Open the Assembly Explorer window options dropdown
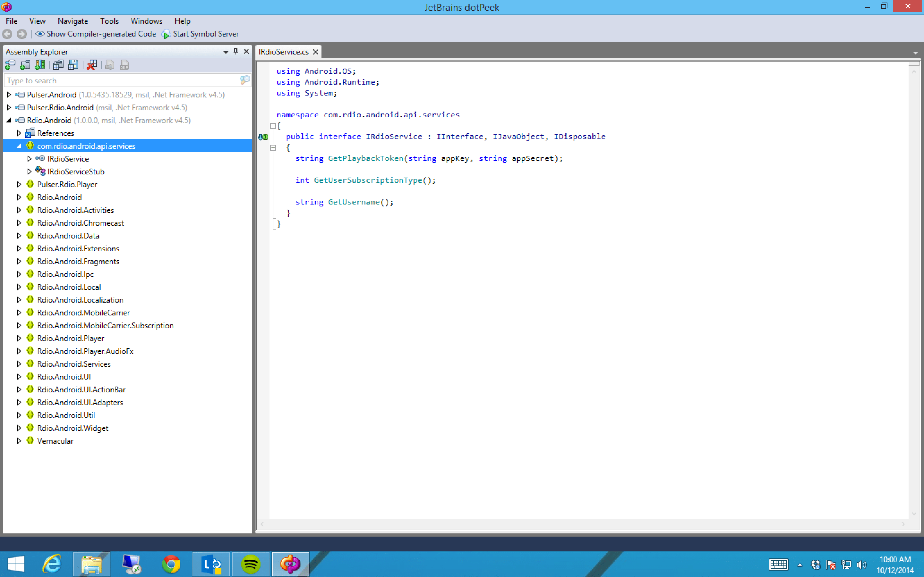This screenshot has width=924, height=577. tap(226, 52)
